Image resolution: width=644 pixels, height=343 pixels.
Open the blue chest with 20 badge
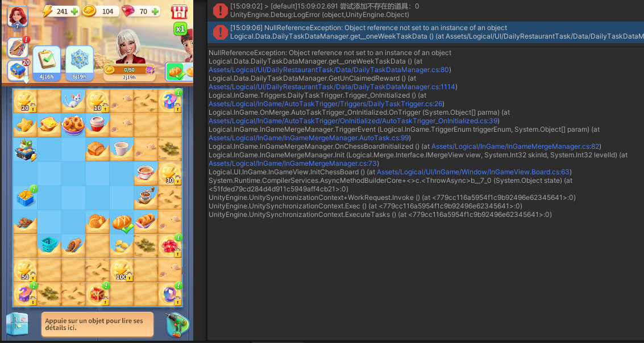point(17,69)
